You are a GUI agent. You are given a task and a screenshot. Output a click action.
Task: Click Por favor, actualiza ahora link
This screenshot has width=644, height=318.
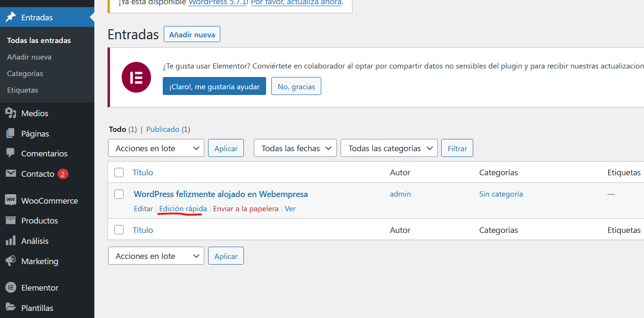(296, 2)
